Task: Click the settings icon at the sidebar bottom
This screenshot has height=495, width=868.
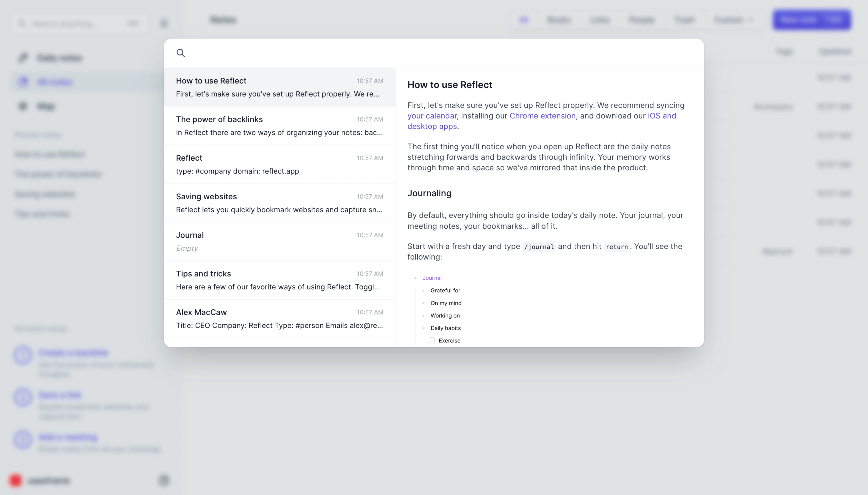Action: tap(164, 480)
